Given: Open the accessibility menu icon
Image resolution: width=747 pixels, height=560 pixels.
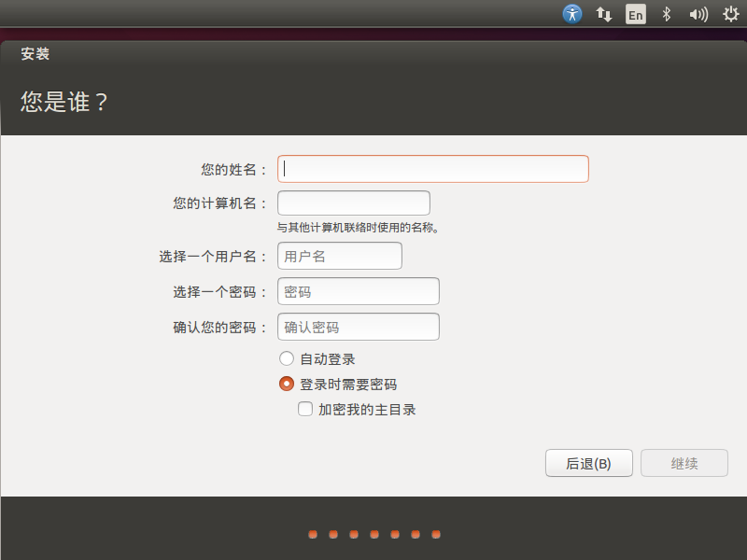Looking at the screenshot, I should pyautogui.click(x=572, y=14).
